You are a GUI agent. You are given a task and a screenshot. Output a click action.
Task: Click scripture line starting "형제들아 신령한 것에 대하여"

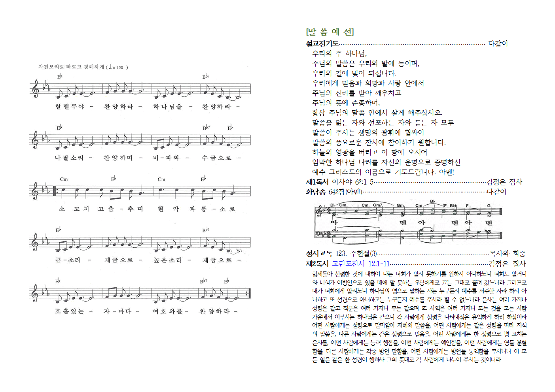pos(419,273)
